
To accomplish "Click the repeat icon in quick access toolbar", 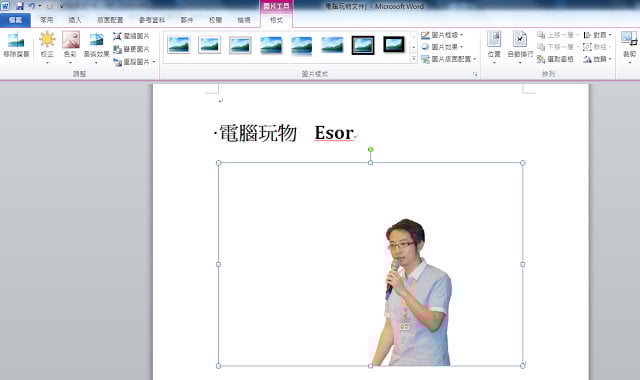I will 49,6.
